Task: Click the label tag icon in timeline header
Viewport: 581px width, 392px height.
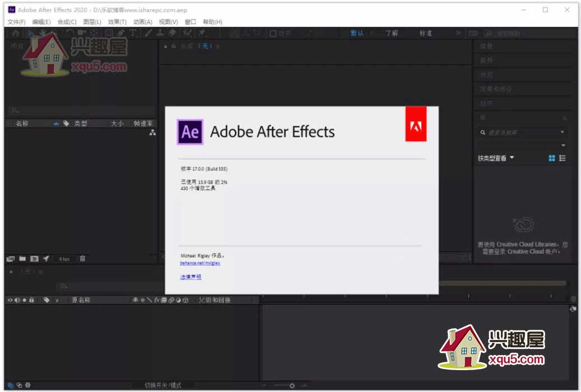Action: click(x=47, y=300)
